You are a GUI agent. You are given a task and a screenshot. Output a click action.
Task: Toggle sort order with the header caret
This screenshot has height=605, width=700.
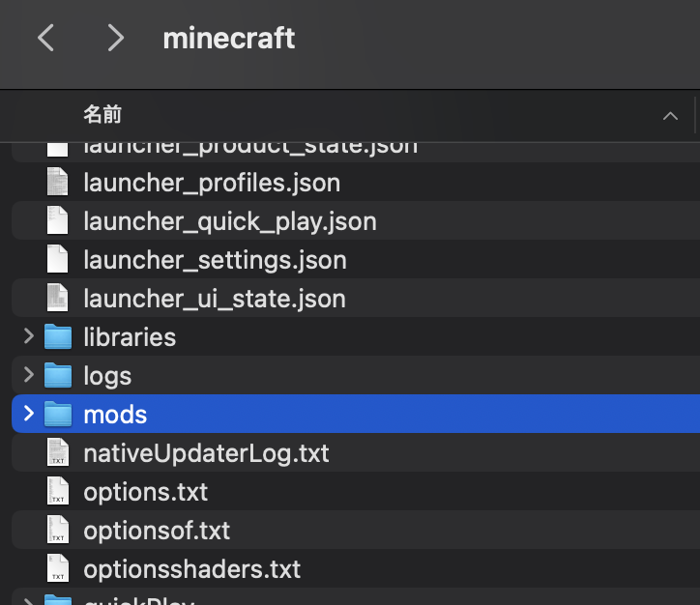coord(670,116)
